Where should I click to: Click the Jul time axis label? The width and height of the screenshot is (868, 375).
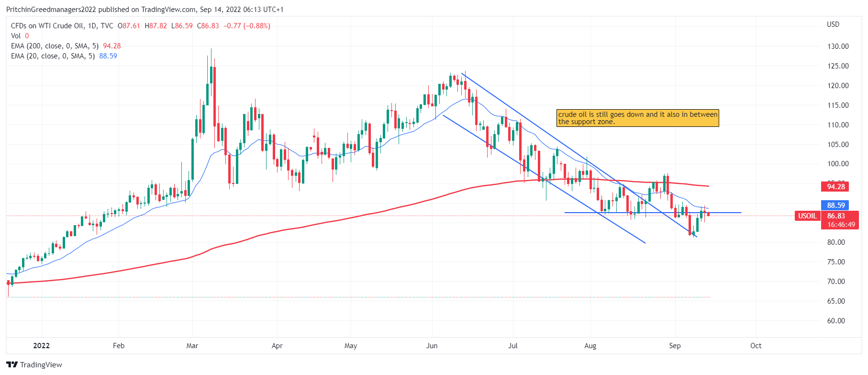[513, 346]
